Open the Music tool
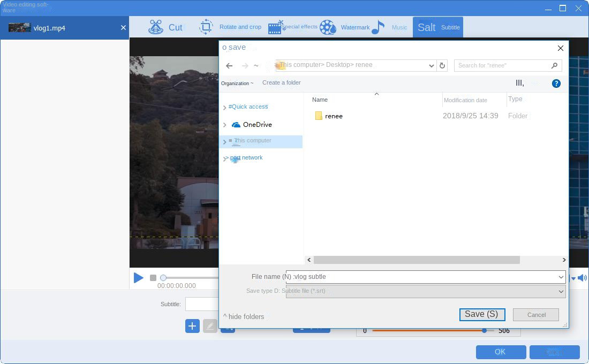This screenshot has height=364, width=589. coord(390,27)
